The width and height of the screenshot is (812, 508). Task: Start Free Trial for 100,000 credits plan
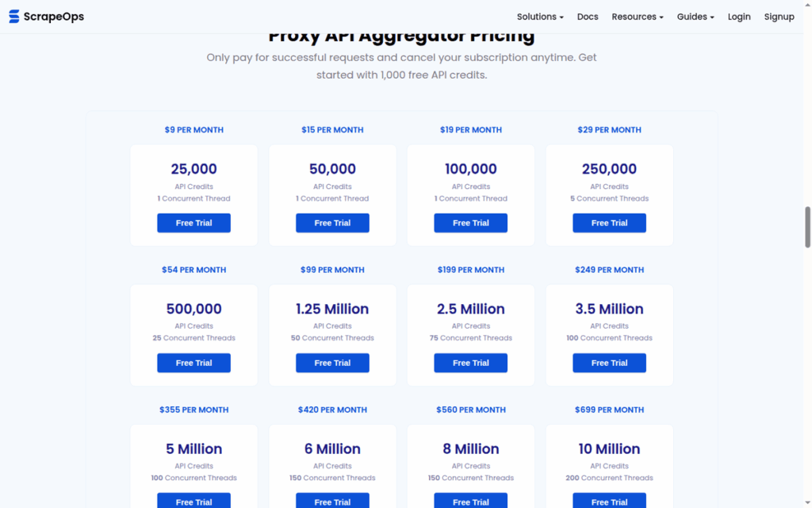click(x=471, y=223)
